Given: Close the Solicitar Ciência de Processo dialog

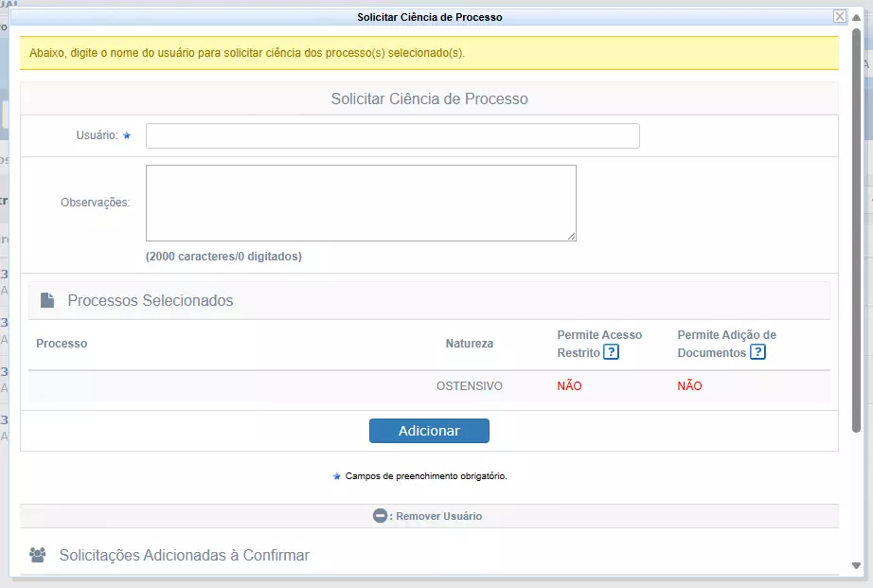Looking at the screenshot, I should coord(839,16).
